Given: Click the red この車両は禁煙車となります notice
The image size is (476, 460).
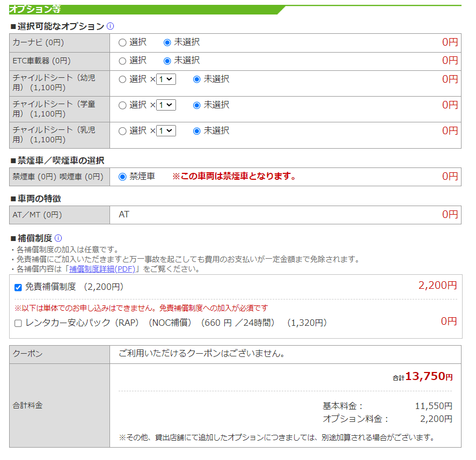Looking at the screenshot, I should click(x=235, y=176).
